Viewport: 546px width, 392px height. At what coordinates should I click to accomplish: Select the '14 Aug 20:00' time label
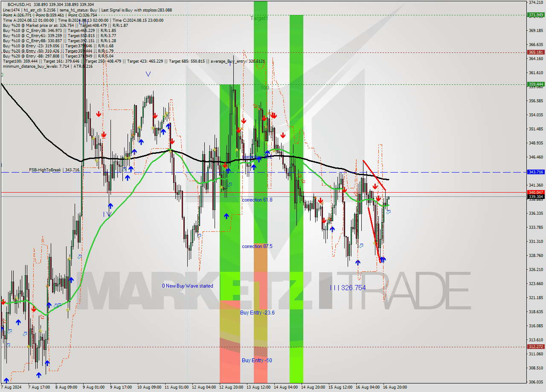313,387
